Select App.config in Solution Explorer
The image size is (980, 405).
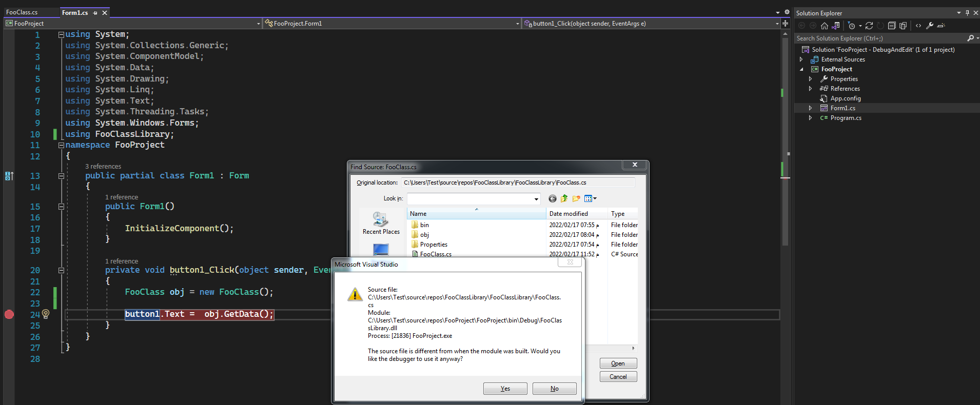click(846, 98)
